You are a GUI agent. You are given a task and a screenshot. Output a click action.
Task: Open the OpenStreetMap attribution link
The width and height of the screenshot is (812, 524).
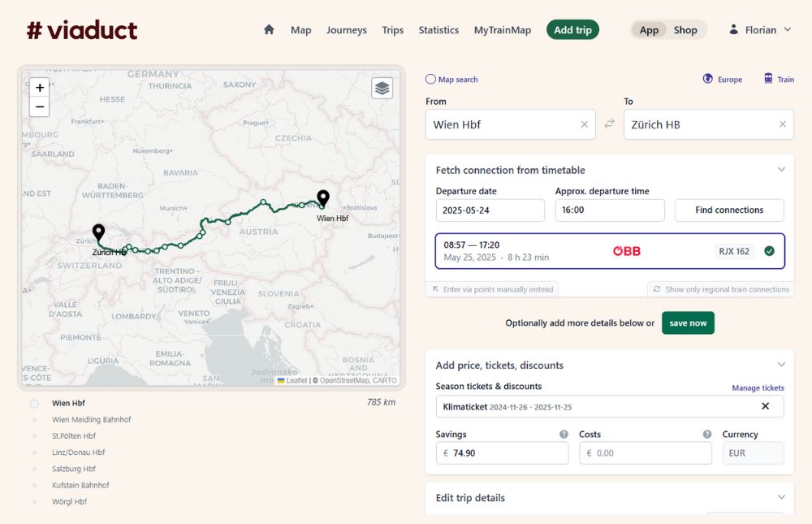coord(345,380)
